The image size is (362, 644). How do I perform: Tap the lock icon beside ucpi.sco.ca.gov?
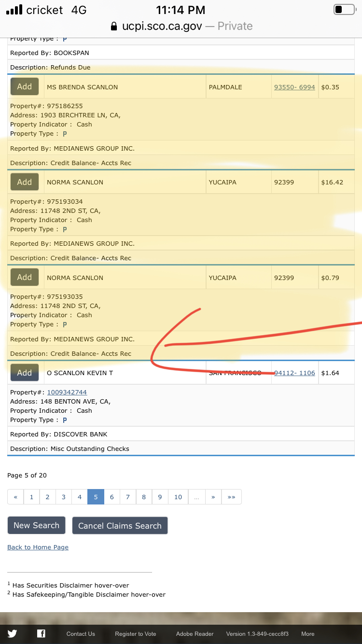coord(114,26)
